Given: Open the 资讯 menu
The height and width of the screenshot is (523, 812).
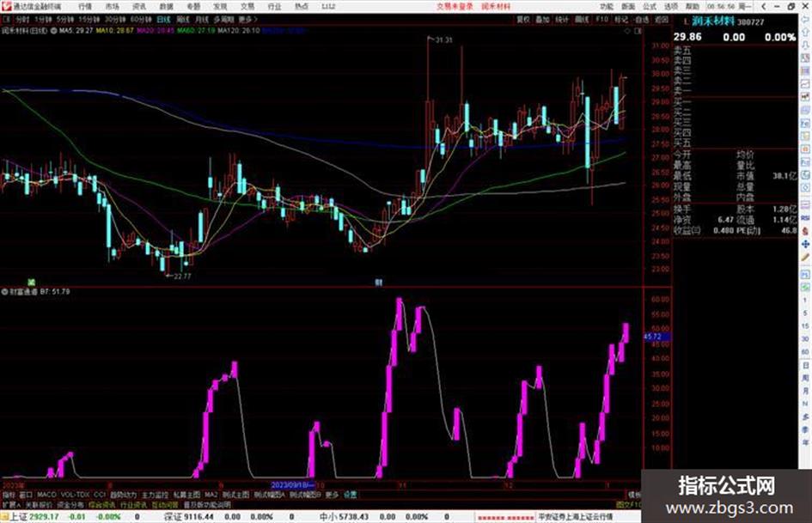Looking at the screenshot, I should point(139,7).
